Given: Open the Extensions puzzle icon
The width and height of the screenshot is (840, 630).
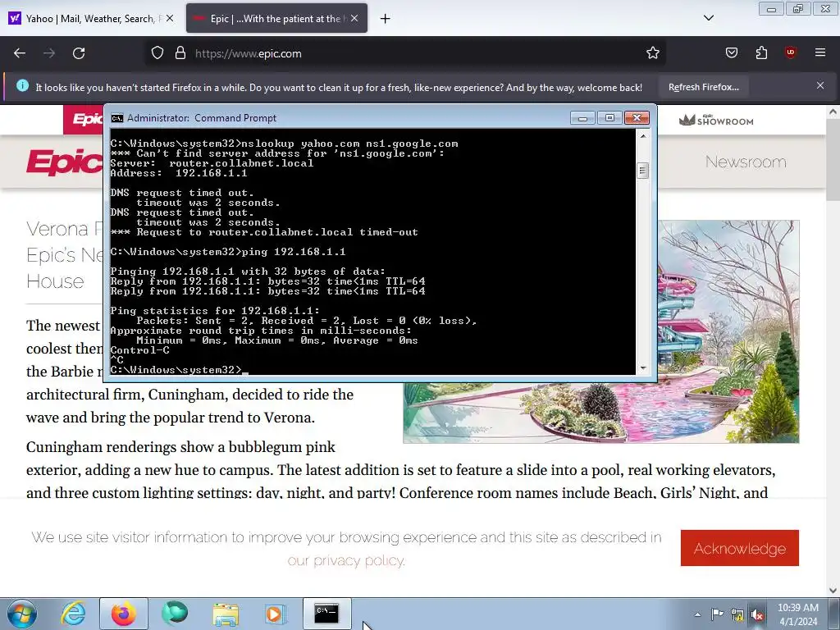Looking at the screenshot, I should pos(761,52).
